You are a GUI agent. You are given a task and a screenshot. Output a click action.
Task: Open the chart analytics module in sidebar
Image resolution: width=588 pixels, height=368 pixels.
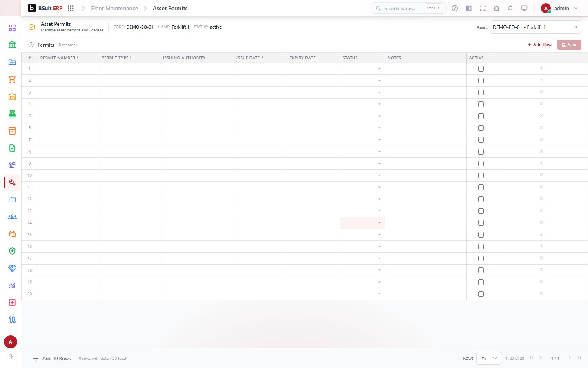pos(12,285)
